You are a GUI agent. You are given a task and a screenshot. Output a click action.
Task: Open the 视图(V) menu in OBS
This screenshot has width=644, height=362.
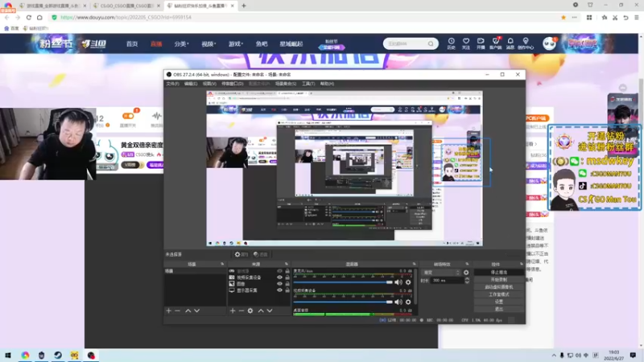point(209,84)
